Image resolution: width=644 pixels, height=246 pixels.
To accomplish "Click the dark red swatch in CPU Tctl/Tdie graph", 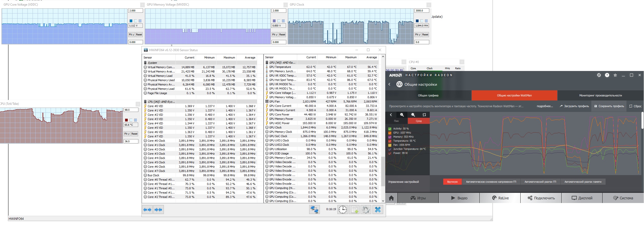I will tap(126, 120).
